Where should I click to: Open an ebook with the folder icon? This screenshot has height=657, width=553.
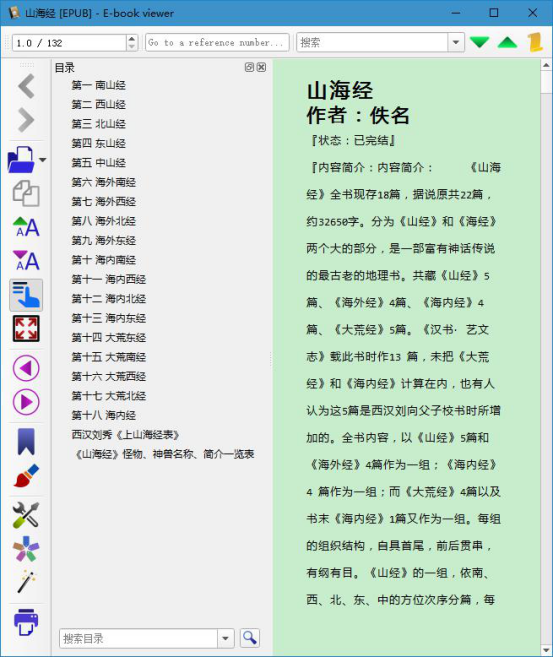[21, 160]
